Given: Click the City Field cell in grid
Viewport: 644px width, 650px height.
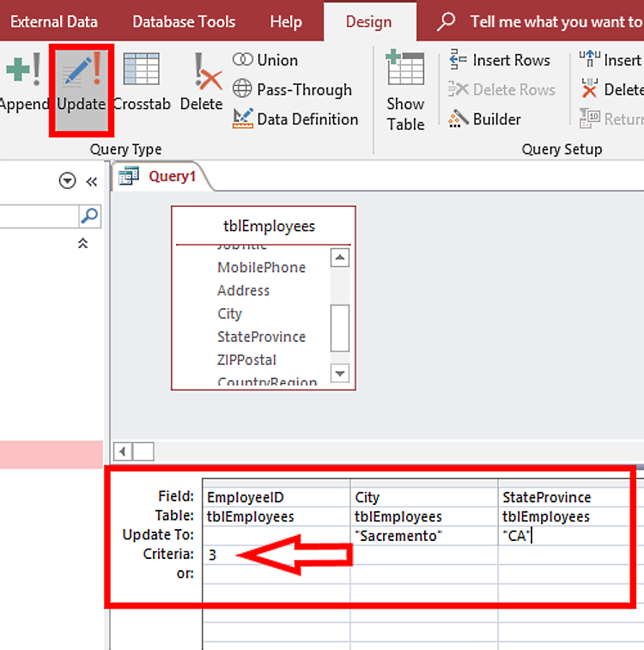Looking at the screenshot, I should (x=424, y=497).
